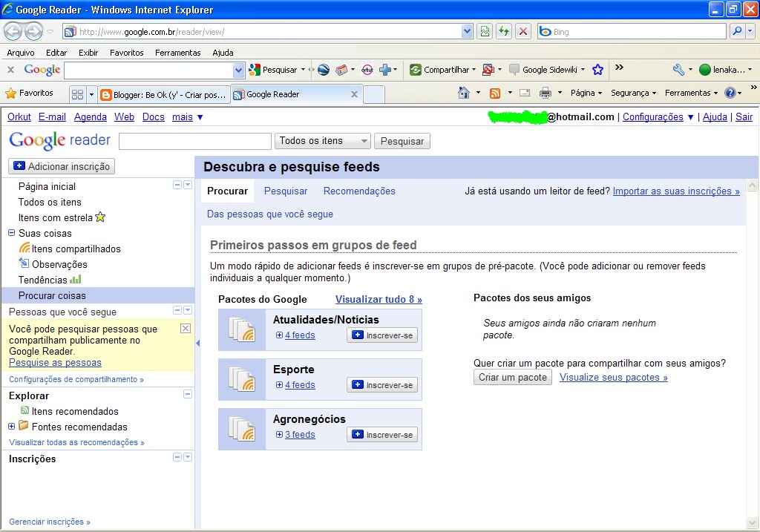Go forward with the Forward arrow
This screenshot has height=532, width=760.
(x=33, y=32)
